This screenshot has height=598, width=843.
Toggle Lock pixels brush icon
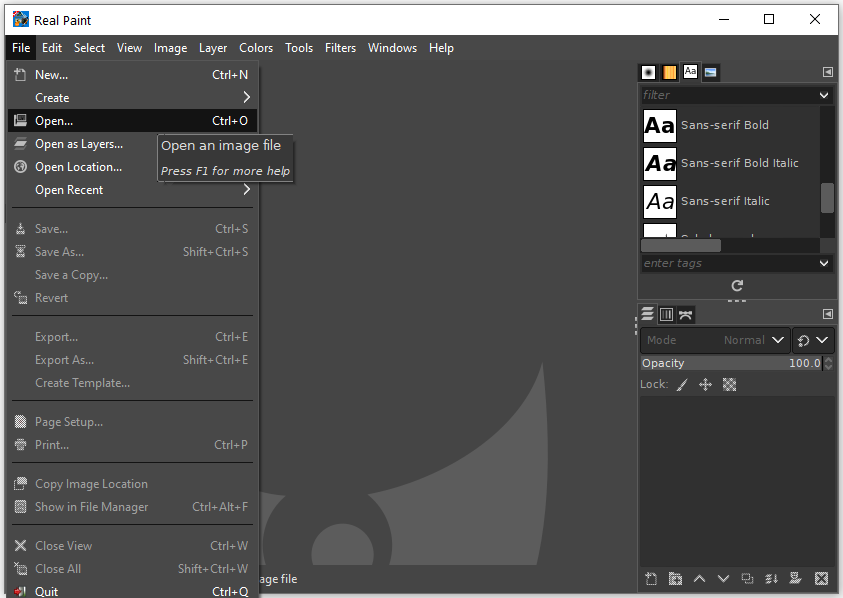pyautogui.click(x=682, y=385)
